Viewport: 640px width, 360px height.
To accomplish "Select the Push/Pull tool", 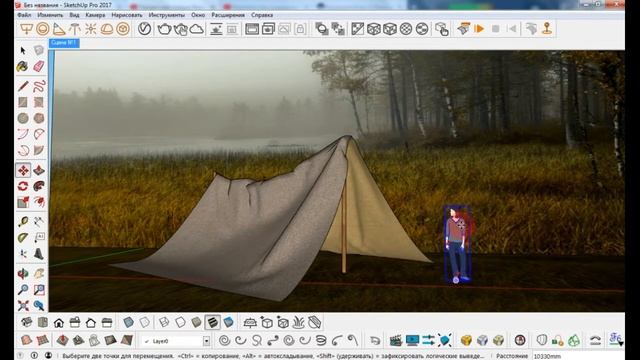I will click(x=39, y=170).
